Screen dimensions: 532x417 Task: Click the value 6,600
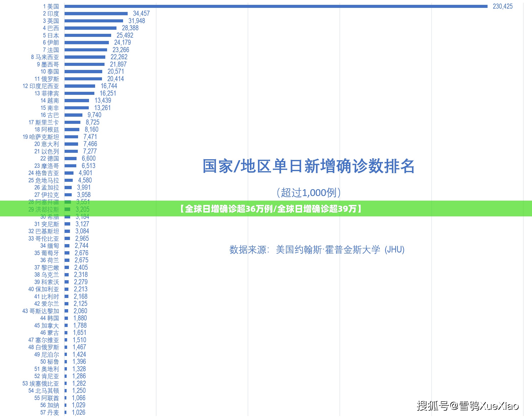pyautogui.click(x=89, y=158)
